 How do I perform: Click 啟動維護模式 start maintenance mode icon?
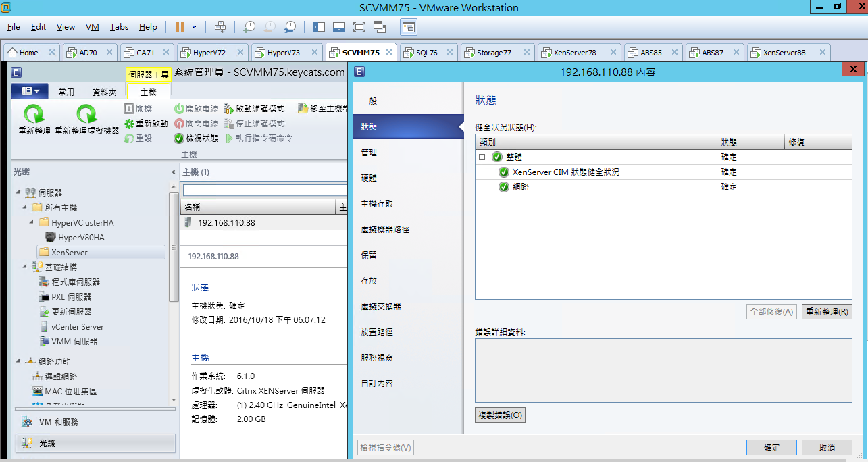pos(229,109)
